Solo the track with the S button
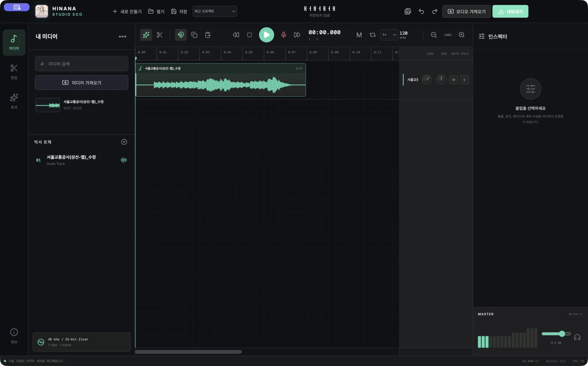The image size is (588, 366). click(x=464, y=80)
